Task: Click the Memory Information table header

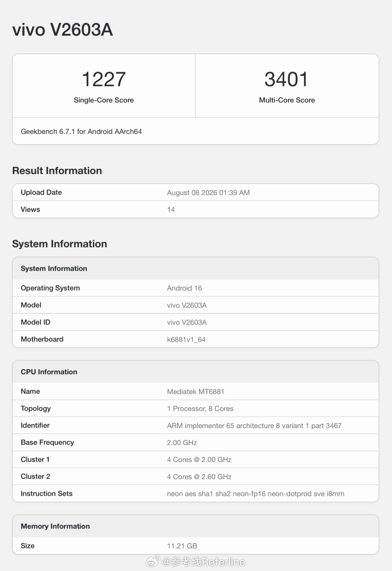Action: pyautogui.click(x=55, y=526)
